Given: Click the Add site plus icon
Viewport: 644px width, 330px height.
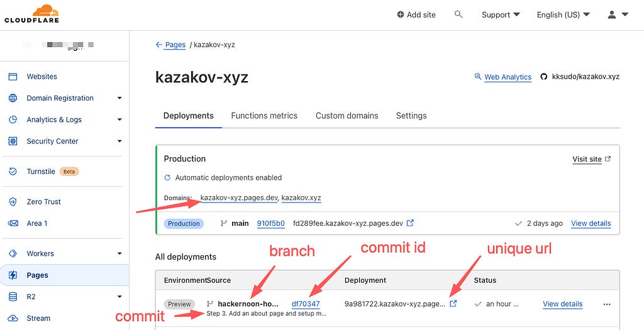Looking at the screenshot, I should (x=401, y=15).
